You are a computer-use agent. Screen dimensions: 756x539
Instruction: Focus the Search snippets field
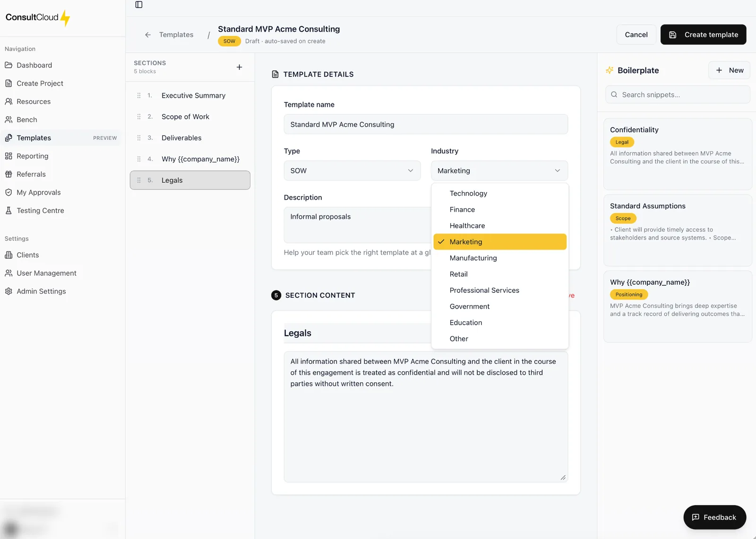(678, 94)
